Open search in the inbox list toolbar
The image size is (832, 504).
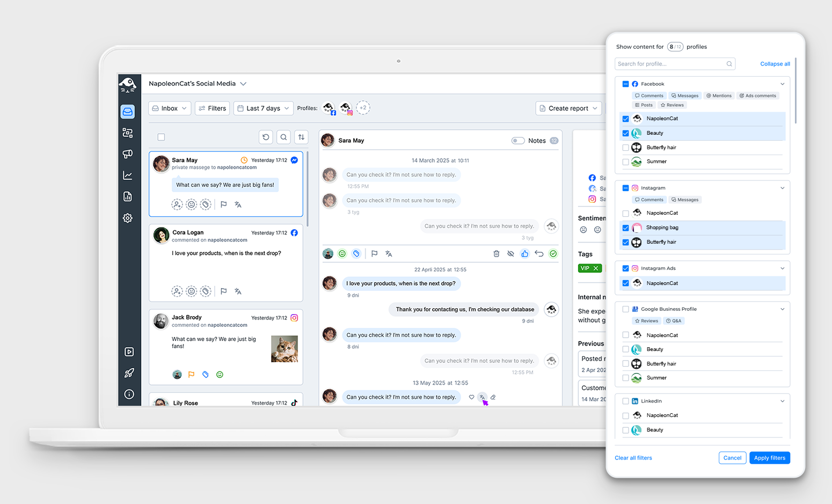pos(283,137)
